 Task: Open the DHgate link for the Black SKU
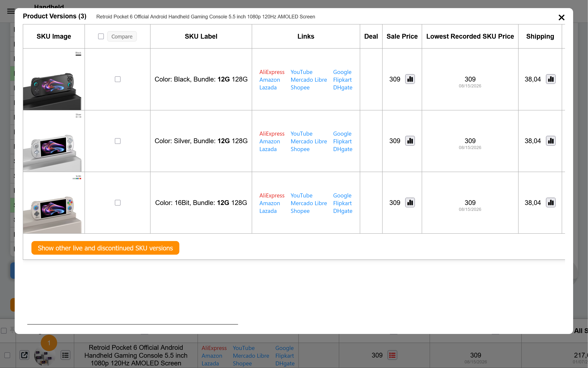tap(343, 88)
